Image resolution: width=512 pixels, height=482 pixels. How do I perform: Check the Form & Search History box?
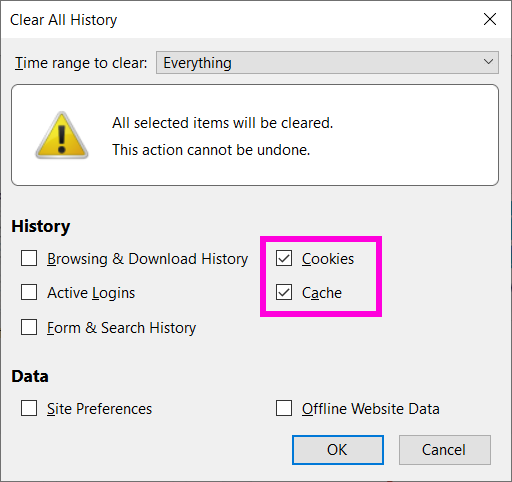click(29, 327)
